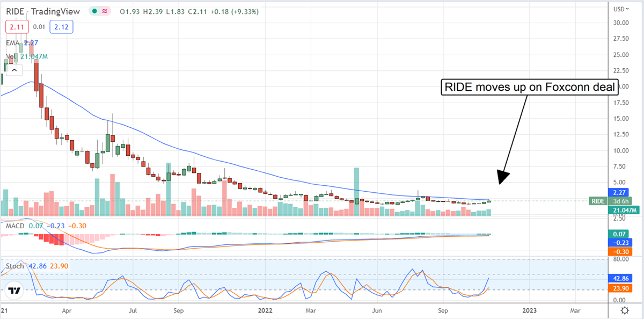Click the 3d 6h countdown label
The width and height of the screenshot is (644, 319).
click(621, 201)
